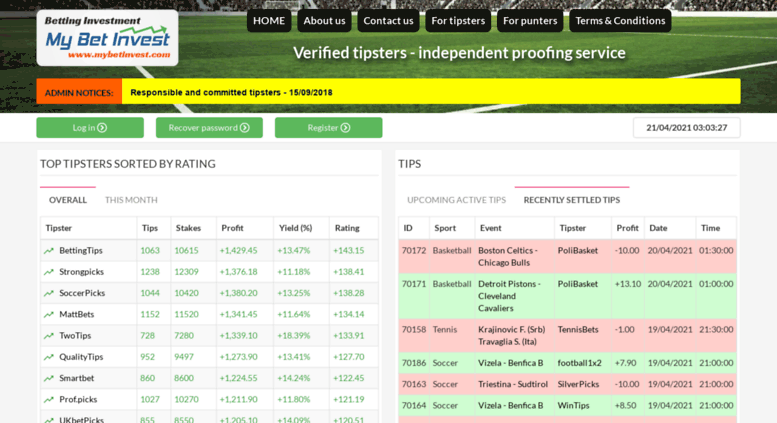
Task: Click trend icon beside QualityTips
Action: click(x=49, y=357)
